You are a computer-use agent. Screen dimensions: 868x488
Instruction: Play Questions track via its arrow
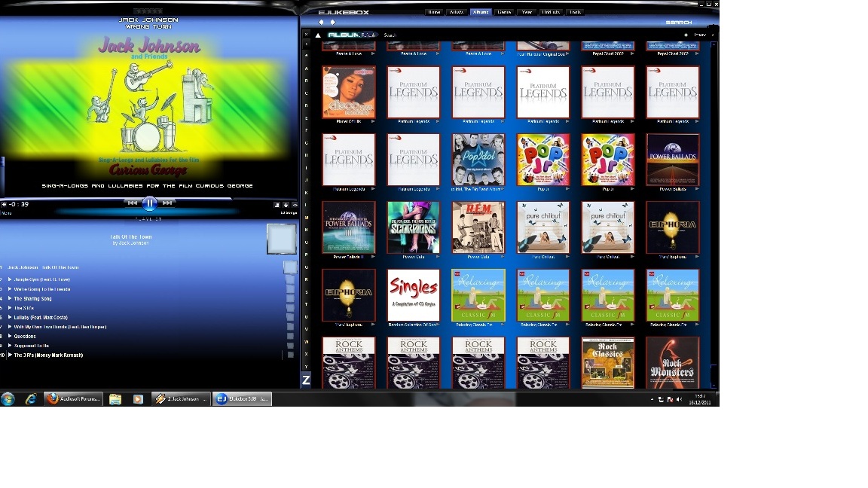(9, 336)
